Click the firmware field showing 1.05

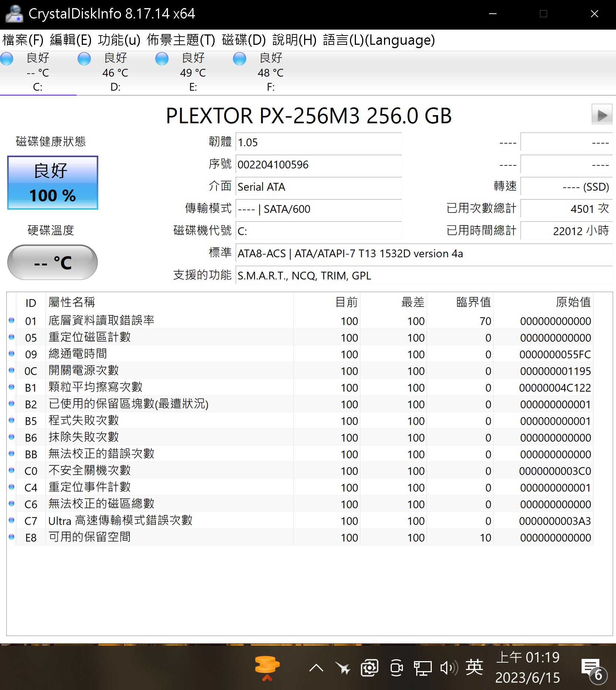[x=319, y=142]
